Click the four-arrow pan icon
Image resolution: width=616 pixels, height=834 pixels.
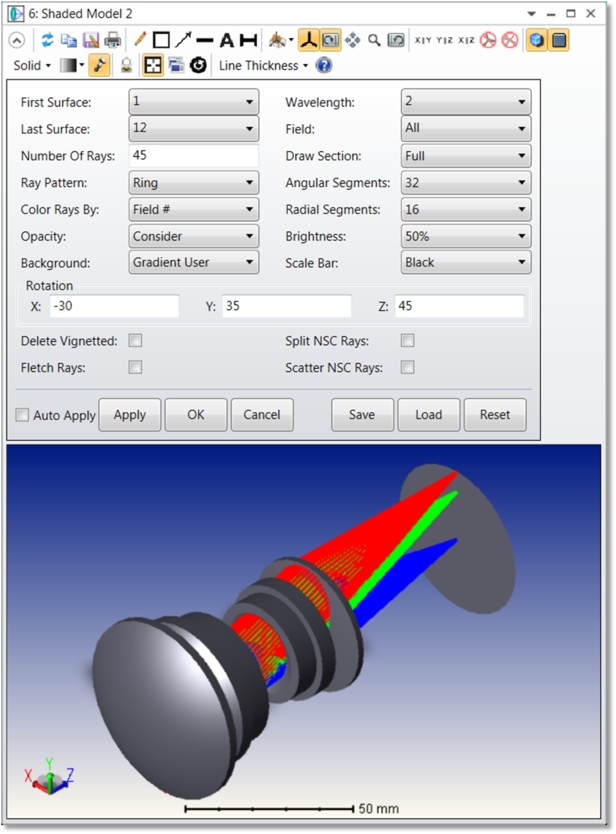tap(353, 40)
